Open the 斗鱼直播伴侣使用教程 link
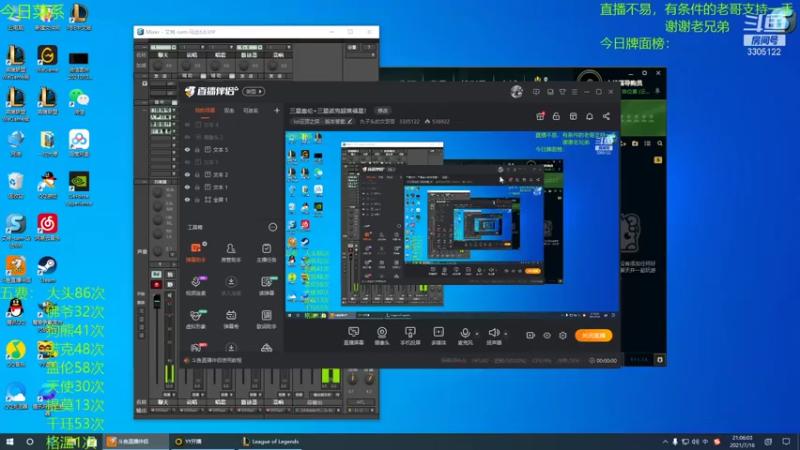 point(216,360)
